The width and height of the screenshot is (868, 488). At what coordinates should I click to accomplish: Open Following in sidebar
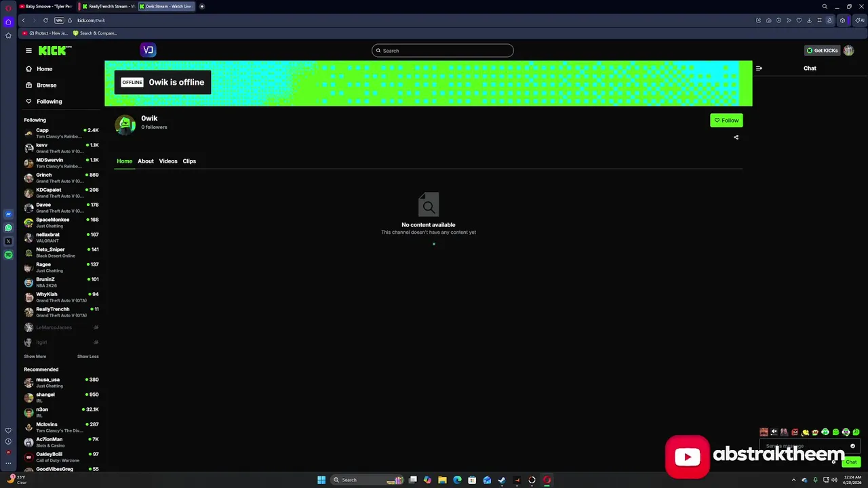44,102
